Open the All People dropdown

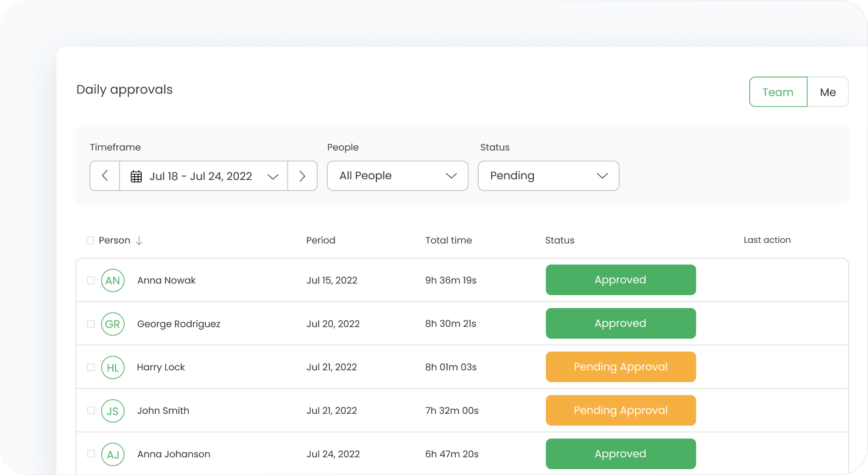398,176
